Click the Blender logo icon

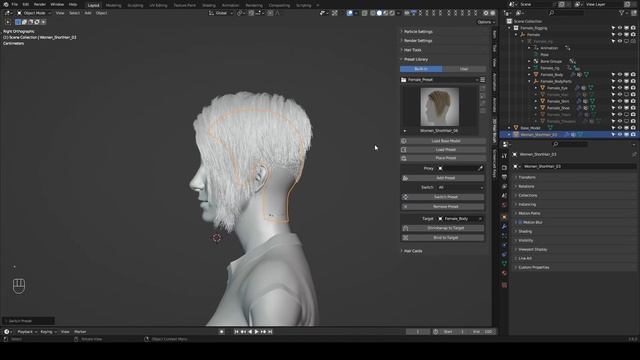[x=6, y=4]
